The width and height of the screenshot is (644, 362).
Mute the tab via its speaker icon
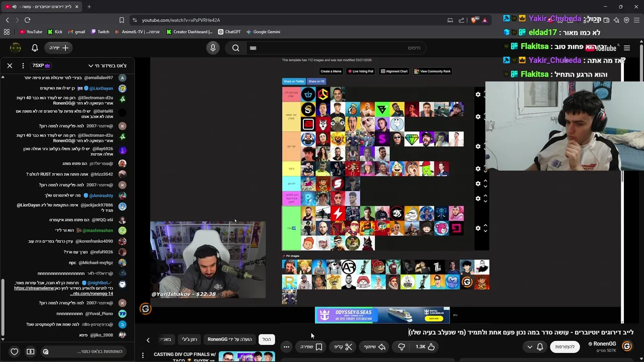click(14, 7)
